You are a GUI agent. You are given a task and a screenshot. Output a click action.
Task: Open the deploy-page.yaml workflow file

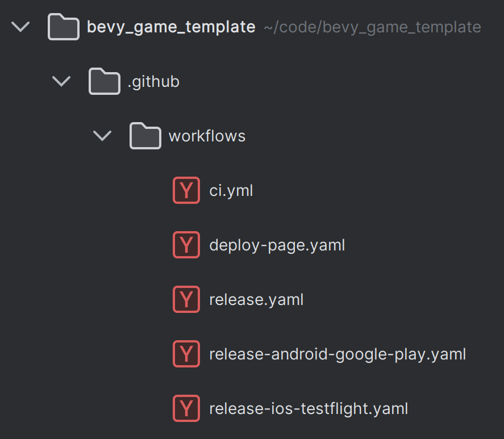click(x=277, y=245)
